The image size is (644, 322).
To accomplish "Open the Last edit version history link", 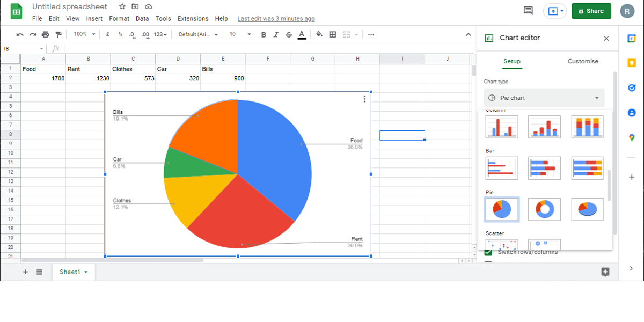I will tap(276, 19).
